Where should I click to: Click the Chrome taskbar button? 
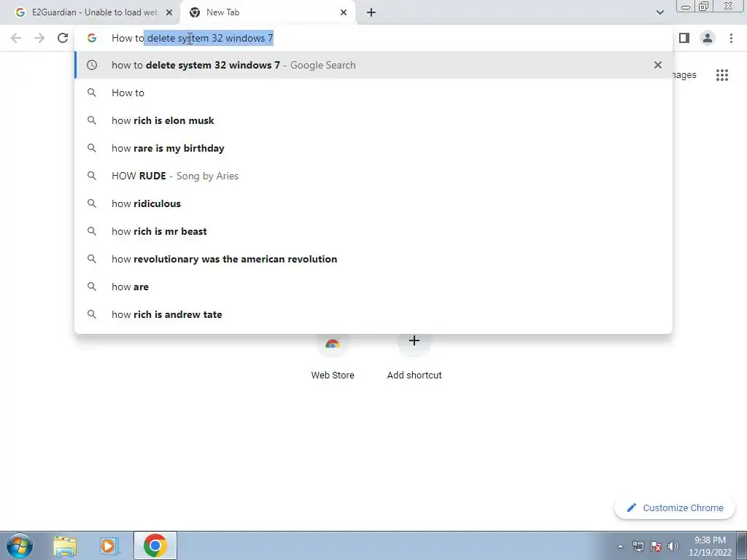pyautogui.click(x=155, y=545)
